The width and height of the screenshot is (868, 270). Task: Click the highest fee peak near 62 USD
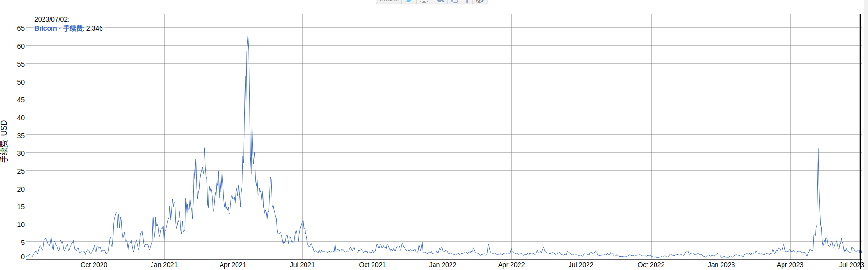click(x=248, y=37)
